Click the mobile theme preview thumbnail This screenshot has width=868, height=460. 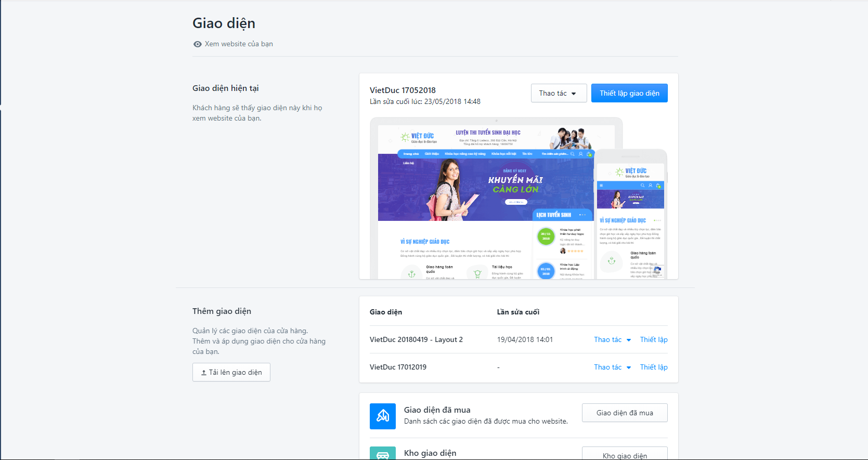[630, 214]
